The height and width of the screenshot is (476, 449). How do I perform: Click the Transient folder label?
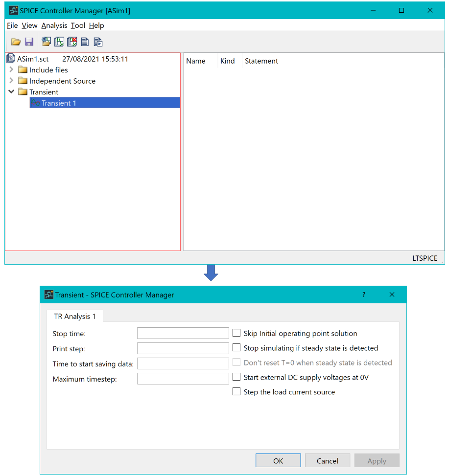[x=44, y=92]
